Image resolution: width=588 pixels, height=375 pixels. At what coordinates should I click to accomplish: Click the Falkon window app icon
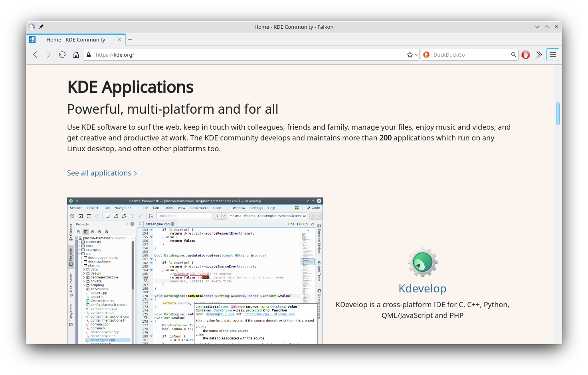(x=32, y=27)
